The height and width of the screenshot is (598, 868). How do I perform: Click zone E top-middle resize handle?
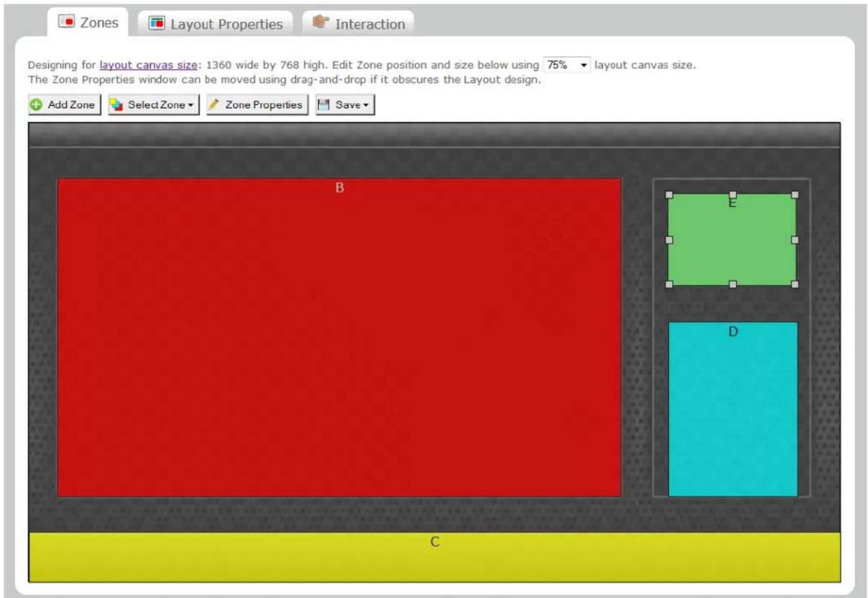(733, 195)
